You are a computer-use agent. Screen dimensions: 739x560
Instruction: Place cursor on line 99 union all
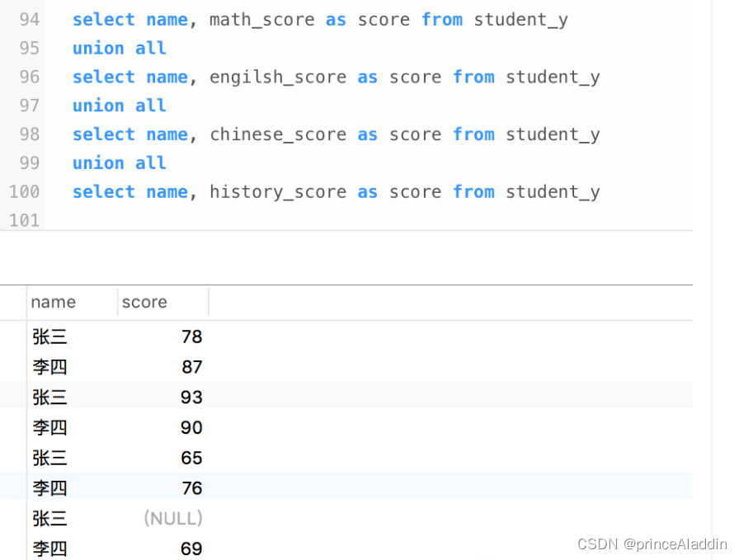click(x=120, y=163)
